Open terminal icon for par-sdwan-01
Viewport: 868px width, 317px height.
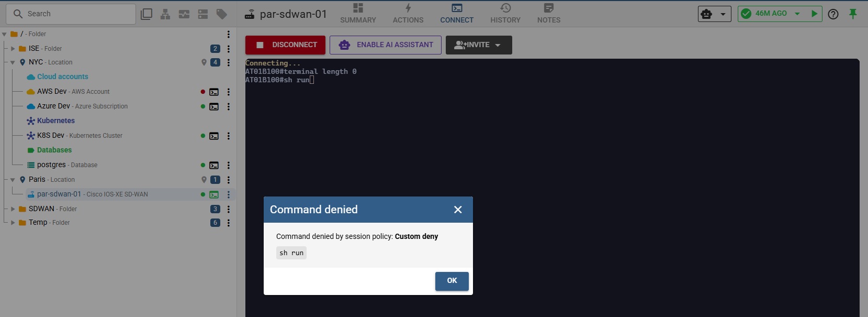[x=214, y=194]
